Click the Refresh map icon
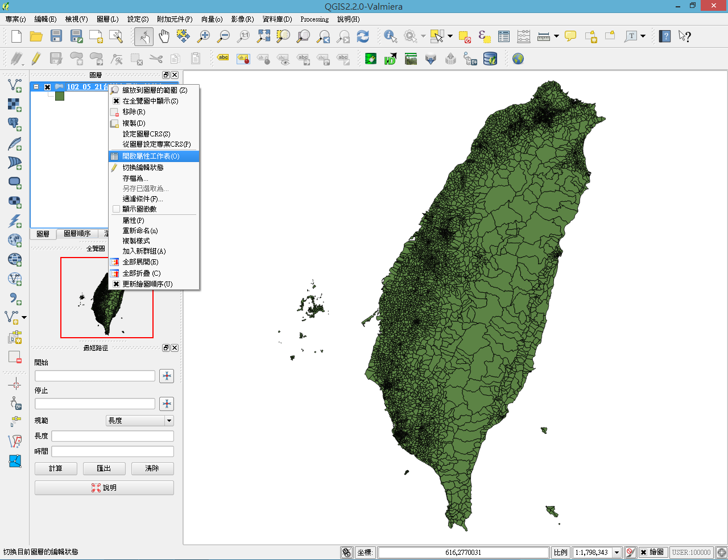728x560 pixels. pos(363,36)
